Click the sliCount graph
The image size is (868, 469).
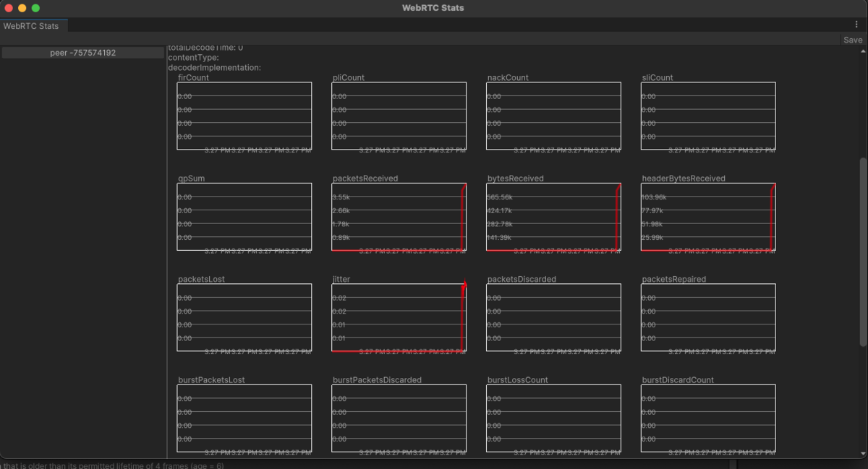coord(709,116)
